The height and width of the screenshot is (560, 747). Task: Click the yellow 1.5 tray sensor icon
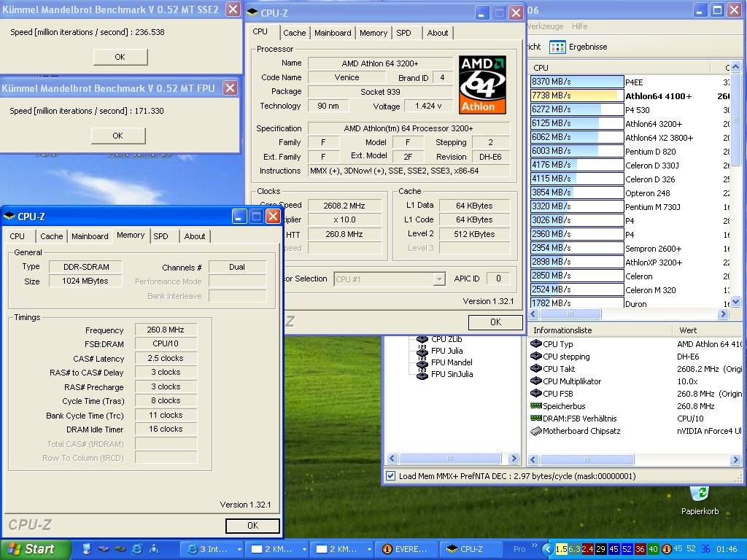pos(562,549)
